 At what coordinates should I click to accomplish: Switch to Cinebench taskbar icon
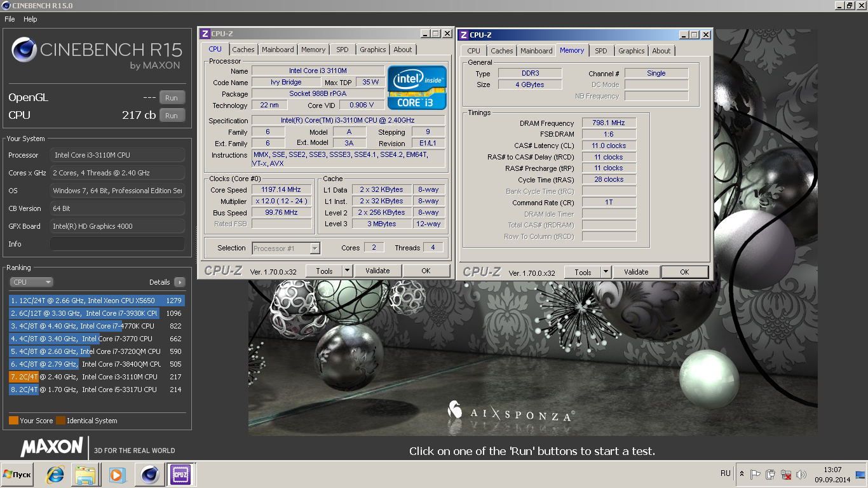[x=150, y=474]
